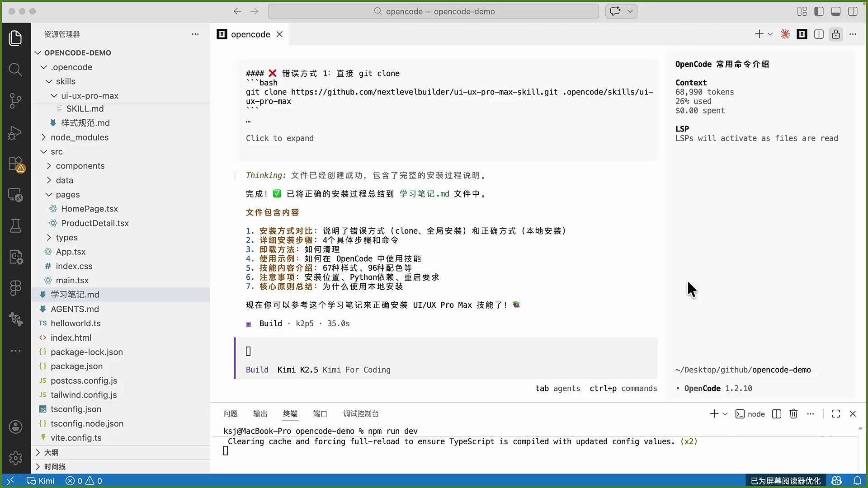Screen dimensions: 868x488
Task: Switch to the 调试控制台 debug console tab
Action: 361,413
